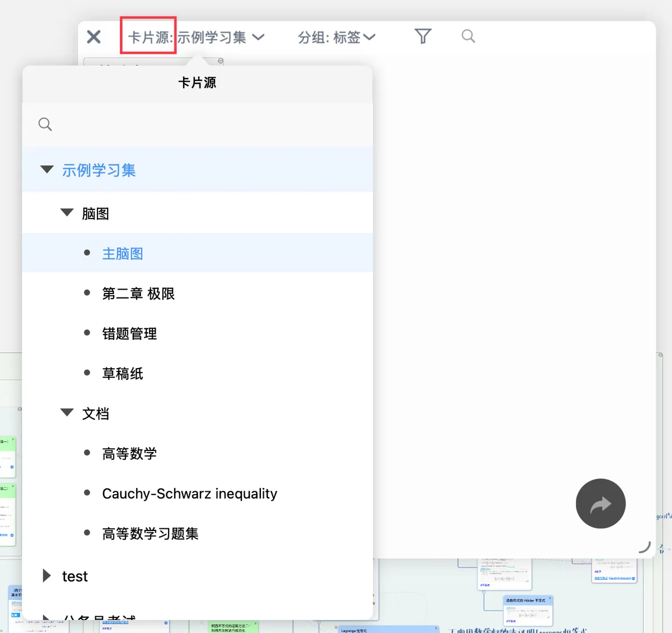Screen dimensions: 672x633
Task: Choose 第二章 极限 mind map
Action: click(x=198, y=294)
